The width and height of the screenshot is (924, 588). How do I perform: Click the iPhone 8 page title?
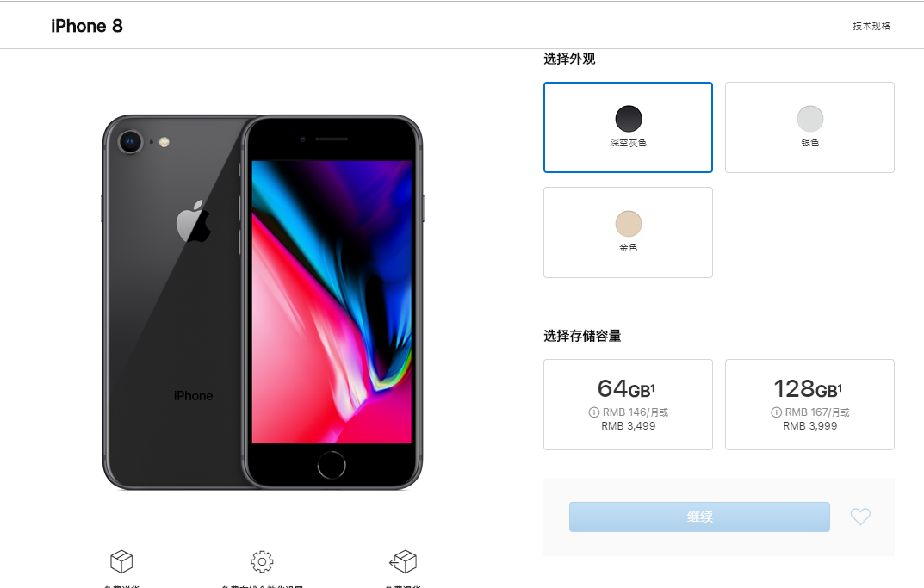click(87, 26)
